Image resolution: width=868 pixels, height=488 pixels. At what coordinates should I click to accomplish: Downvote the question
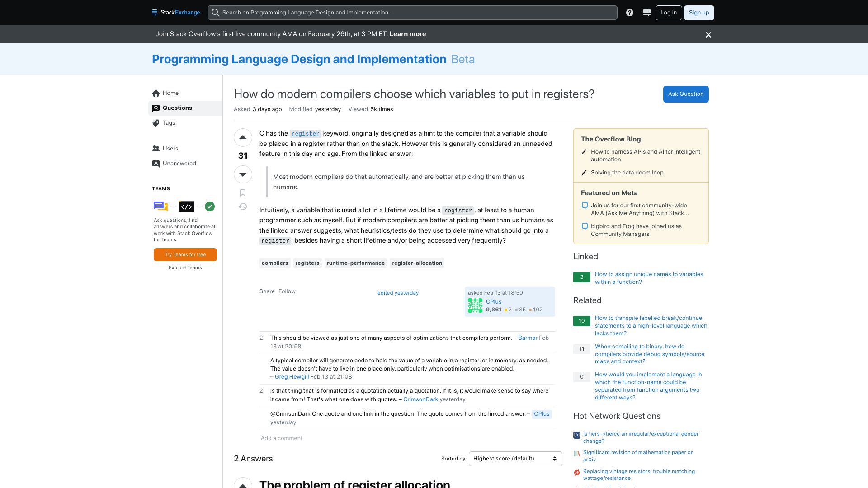pyautogui.click(x=243, y=174)
